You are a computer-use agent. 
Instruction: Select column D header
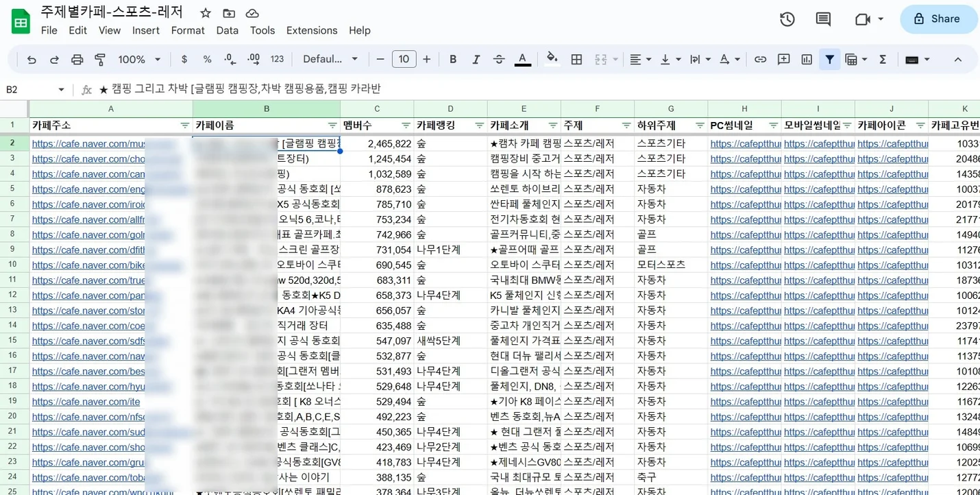(450, 109)
